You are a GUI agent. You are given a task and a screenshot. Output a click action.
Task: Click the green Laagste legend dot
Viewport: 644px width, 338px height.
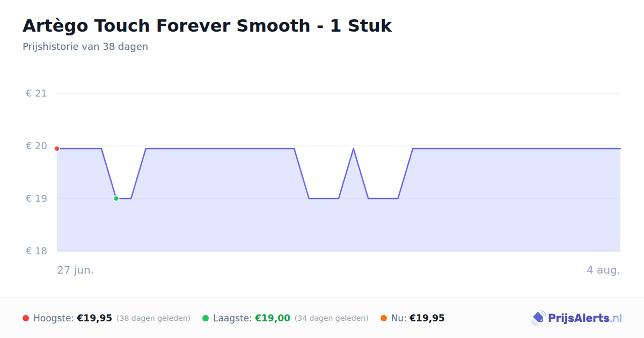[206, 318]
